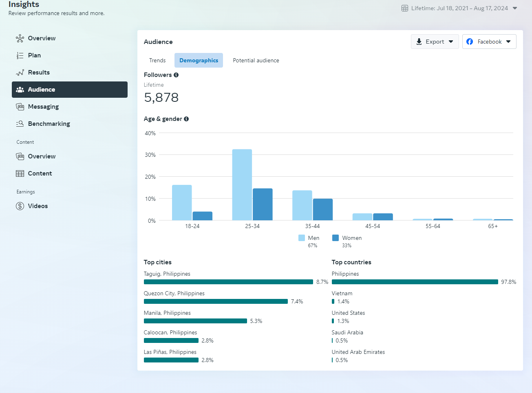Image resolution: width=532 pixels, height=393 pixels.
Task: Click the Caloocan, Philippines label
Action: [170, 332]
